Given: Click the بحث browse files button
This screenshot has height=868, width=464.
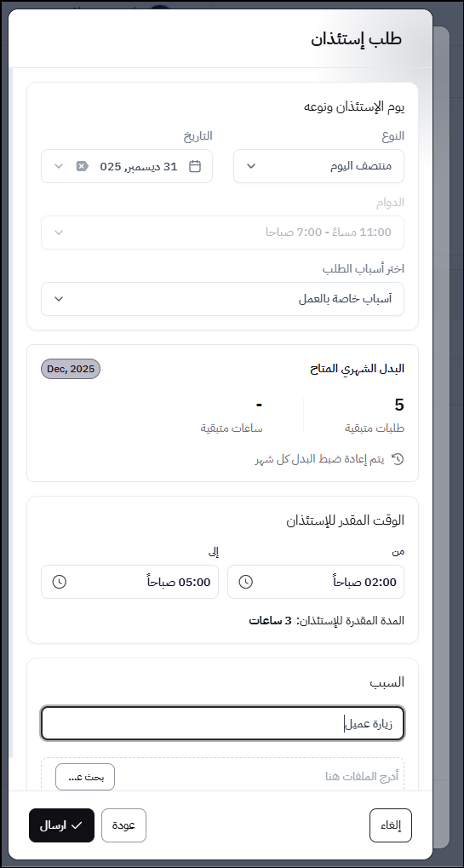Looking at the screenshot, I should 84,777.
